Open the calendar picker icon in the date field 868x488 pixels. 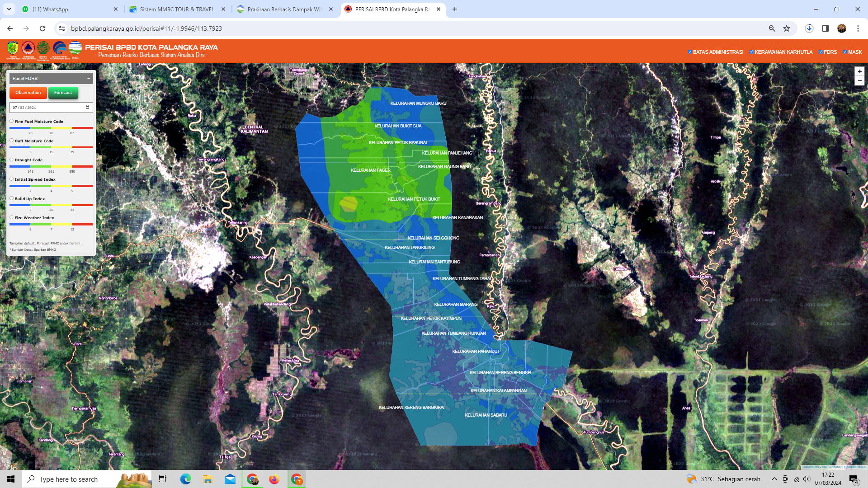(87, 108)
